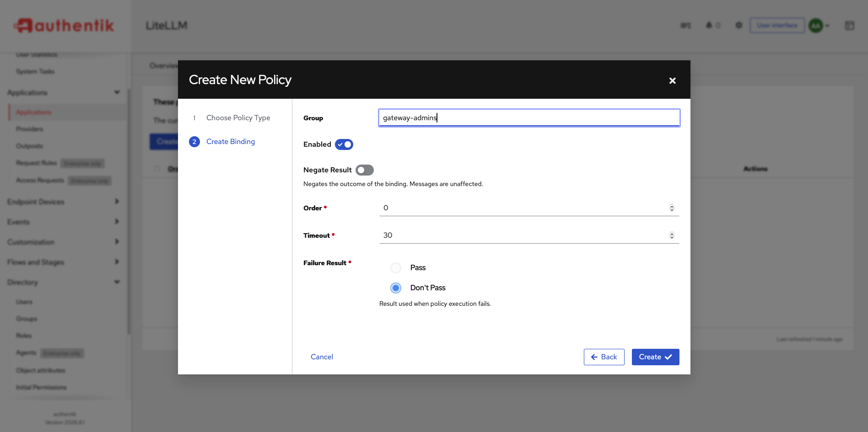Viewport: 868px width, 432px height.
Task: Open the API icon in header
Action: 685,26
